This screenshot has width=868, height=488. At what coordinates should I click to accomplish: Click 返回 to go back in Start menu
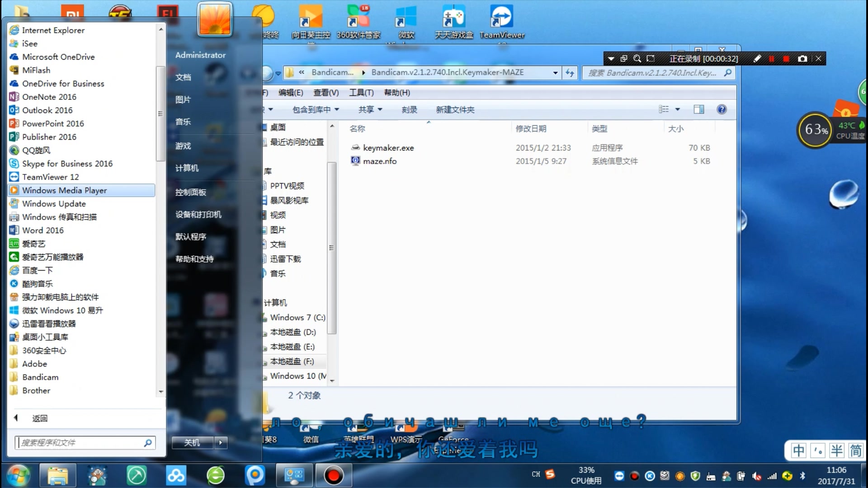40,418
